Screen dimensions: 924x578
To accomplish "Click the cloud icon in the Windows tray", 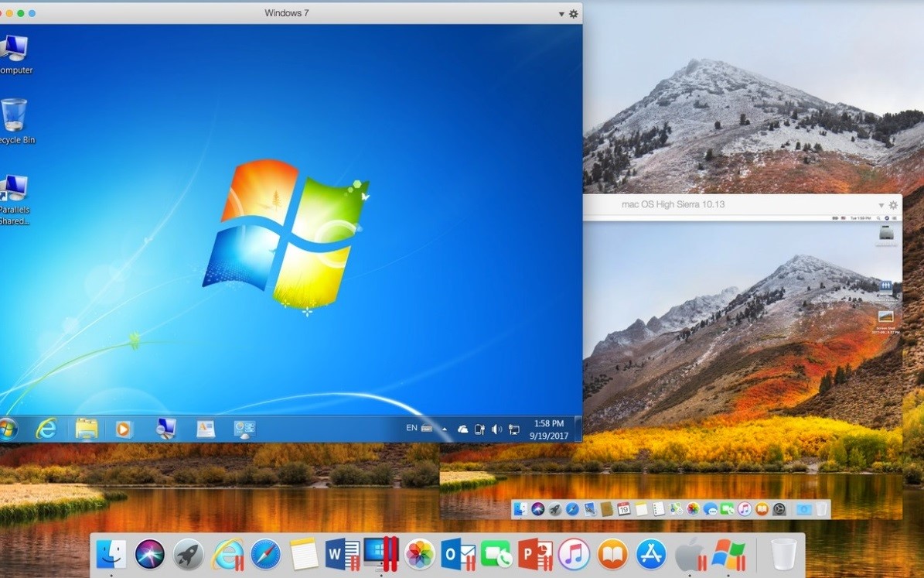I will [x=462, y=429].
